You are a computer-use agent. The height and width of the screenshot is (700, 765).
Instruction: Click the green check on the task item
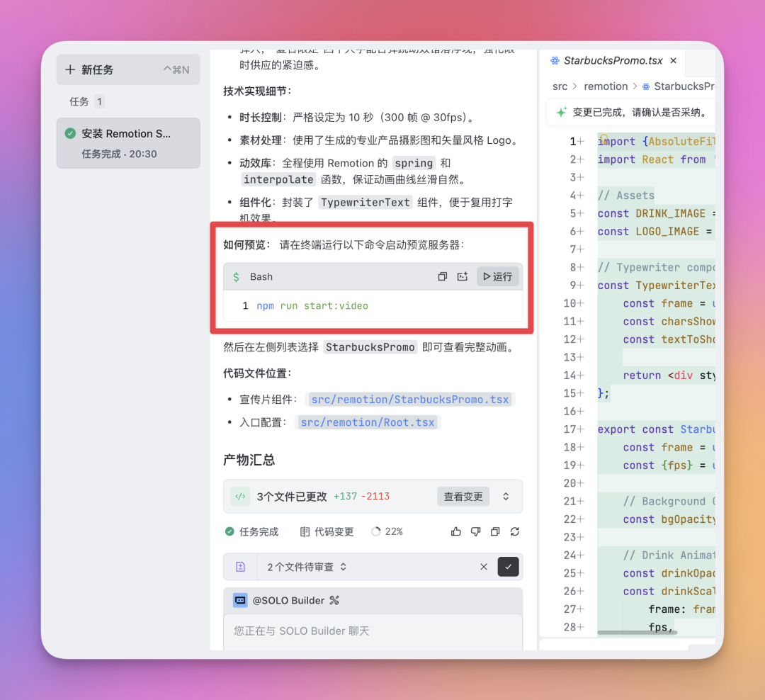70,133
